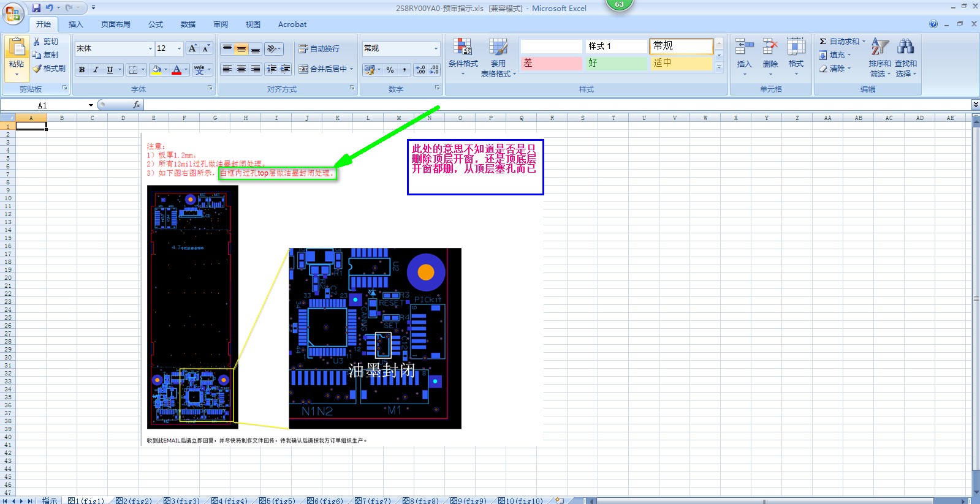Open 排序和筛选 sort and filter
The width and height of the screenshot is (980, 504).
pyautogui.click(x=880, y=58)
